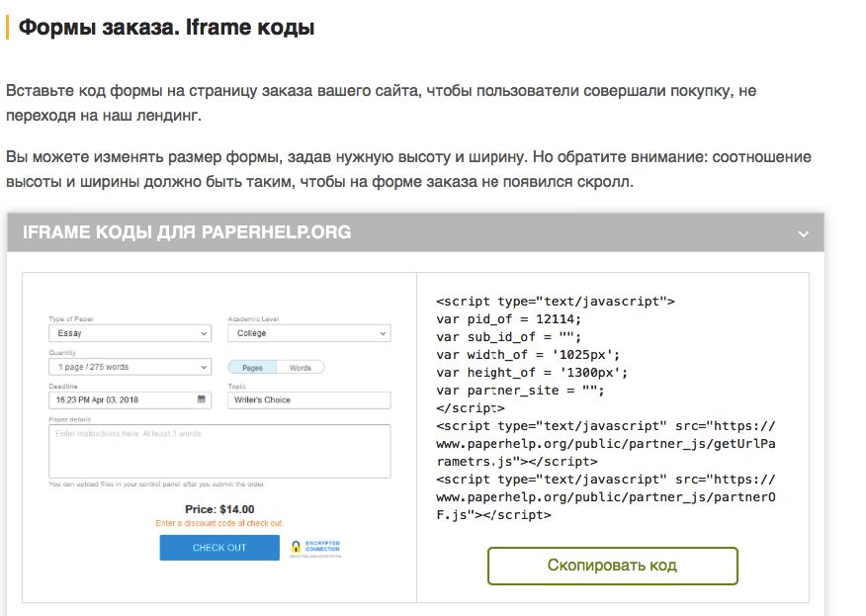This screenshot has width=866, height=616.
Task: Click the Deadline date field
Action: [x=130, y=400]
